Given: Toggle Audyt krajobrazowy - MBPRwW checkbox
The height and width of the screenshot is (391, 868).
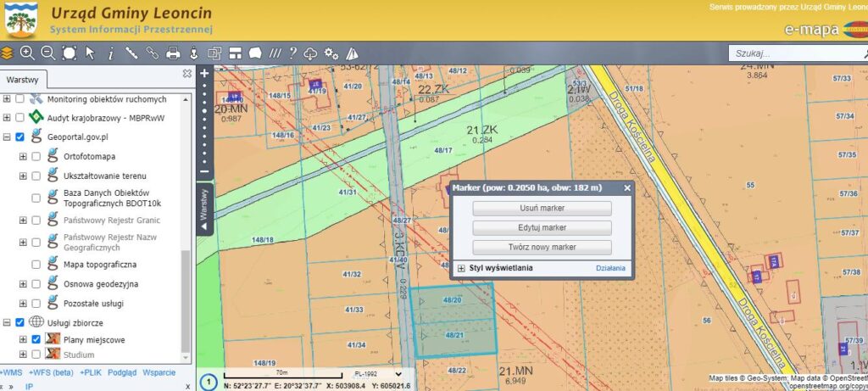Looking at the screenshot, I should 20,118.
